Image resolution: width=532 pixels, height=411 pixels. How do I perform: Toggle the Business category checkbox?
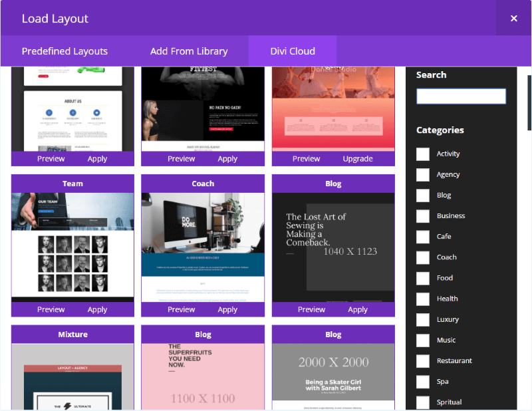coord(423,216)
